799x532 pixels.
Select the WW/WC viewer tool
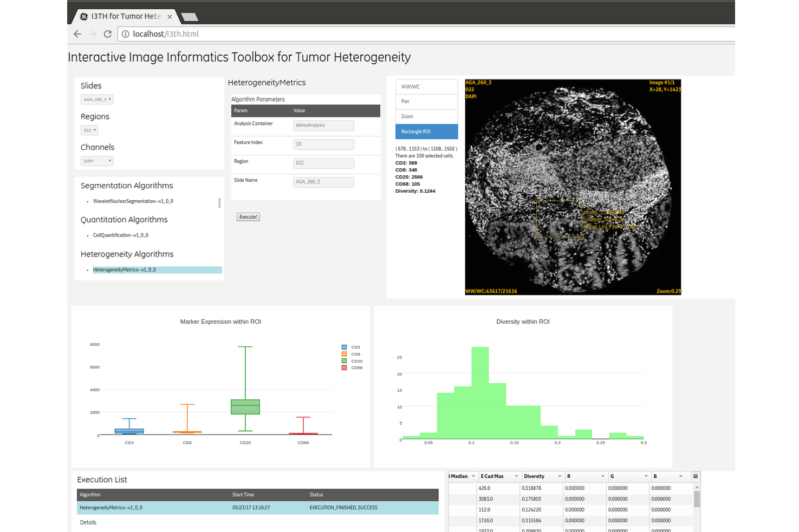coord(427,87)
